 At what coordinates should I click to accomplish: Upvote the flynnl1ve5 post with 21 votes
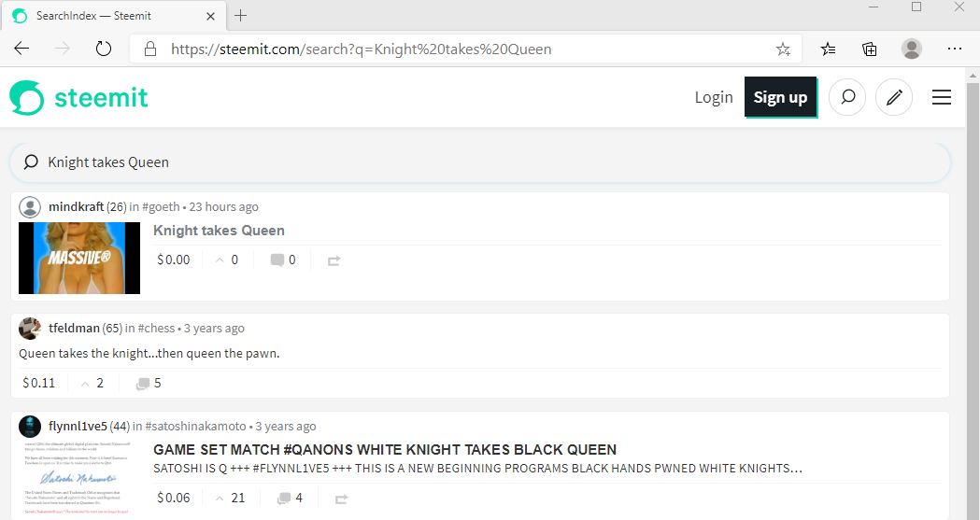click(220, 499)
